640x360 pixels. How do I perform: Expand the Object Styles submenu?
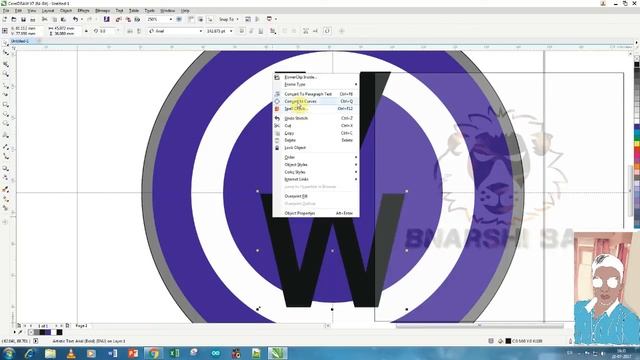click(316, 164)
